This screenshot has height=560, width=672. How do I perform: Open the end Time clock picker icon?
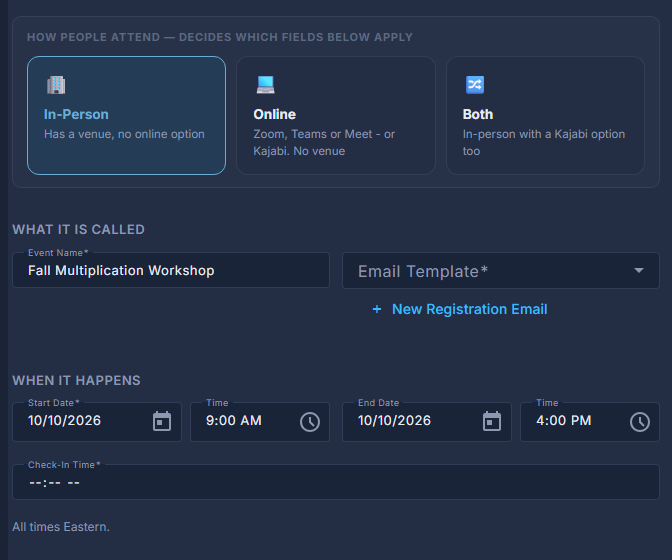tap(640, 422)
